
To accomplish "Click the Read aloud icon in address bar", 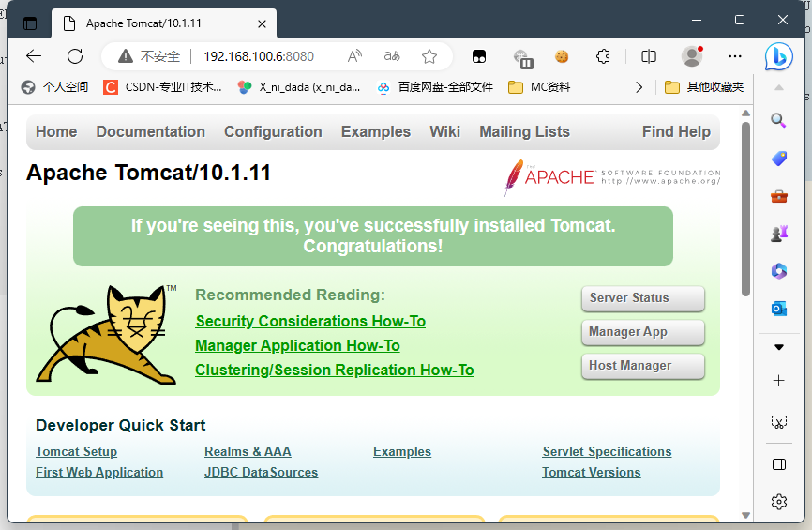I will tap(354, 56).
